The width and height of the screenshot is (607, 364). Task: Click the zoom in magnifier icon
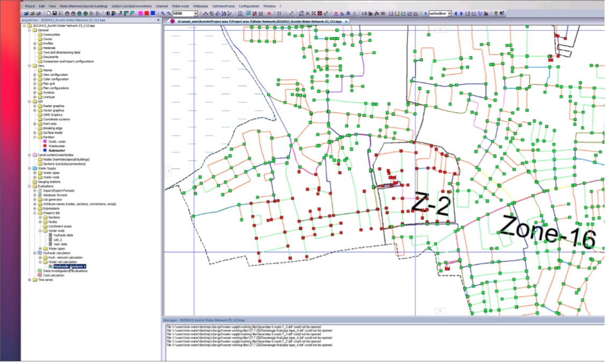pos(163,13)
